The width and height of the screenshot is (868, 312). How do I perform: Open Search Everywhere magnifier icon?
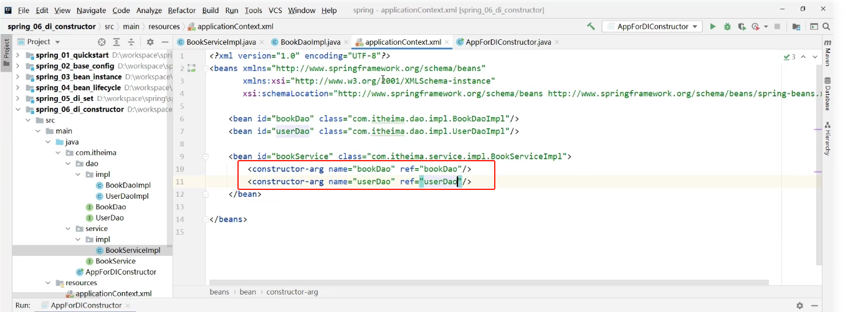(827, 27)
